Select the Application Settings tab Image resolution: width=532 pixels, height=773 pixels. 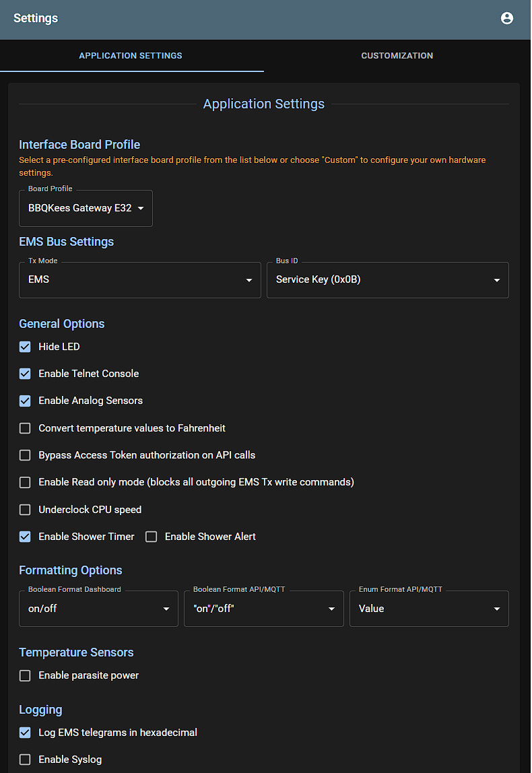[131, 56]
